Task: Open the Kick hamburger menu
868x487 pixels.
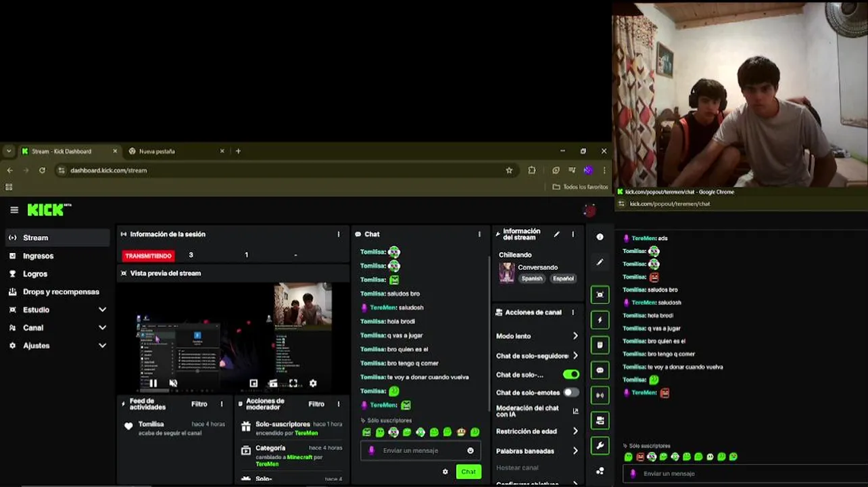Action: (x=14, y=210)
